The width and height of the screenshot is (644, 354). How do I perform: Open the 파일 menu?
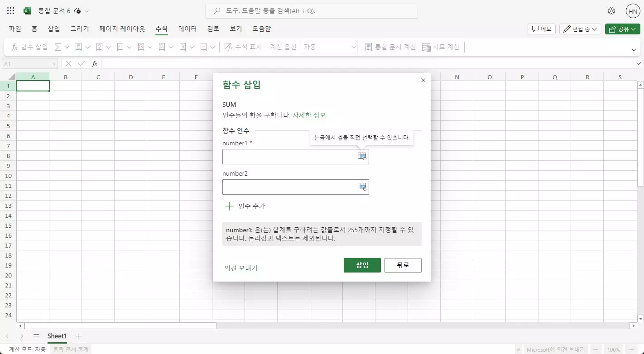pos(15,29)
